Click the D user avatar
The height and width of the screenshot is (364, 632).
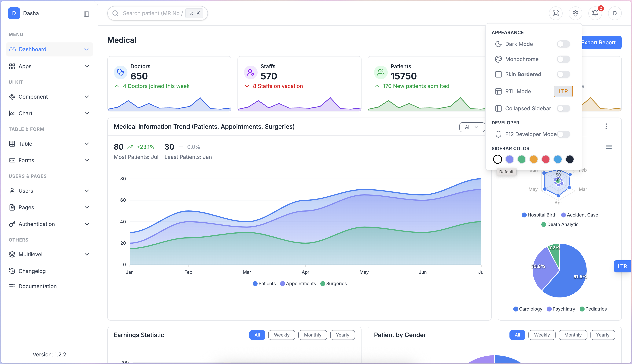[x=615, y=13]
